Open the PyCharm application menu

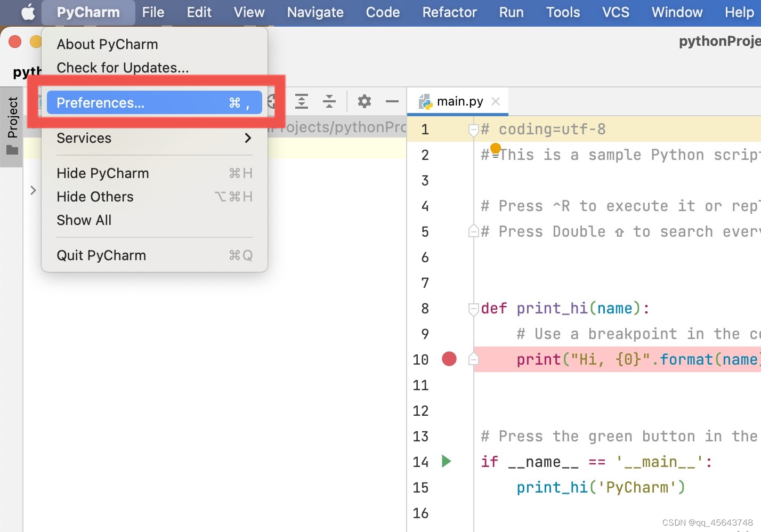[88, 12]
